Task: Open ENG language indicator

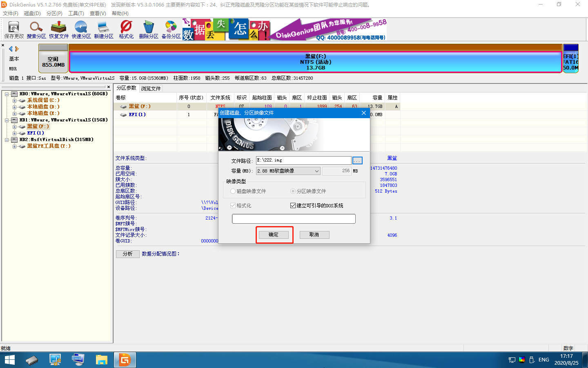Action: pos(543,360)
